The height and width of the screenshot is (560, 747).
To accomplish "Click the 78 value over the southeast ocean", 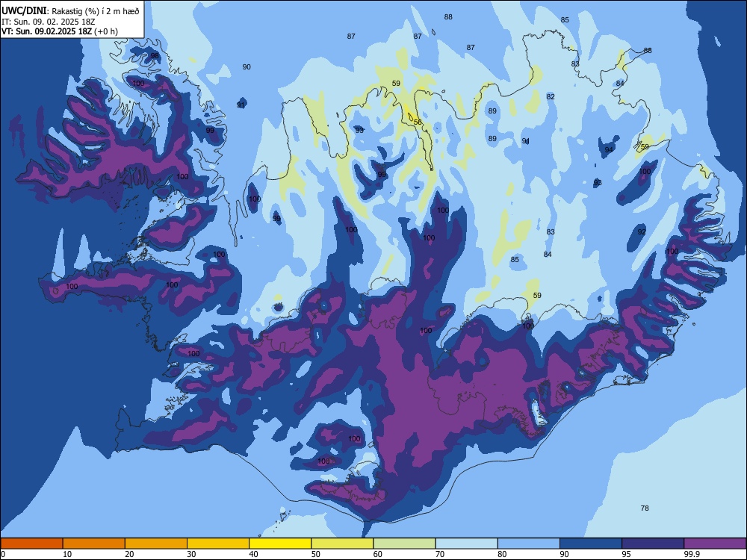I will pyautogui.click(x=645, y=508).
